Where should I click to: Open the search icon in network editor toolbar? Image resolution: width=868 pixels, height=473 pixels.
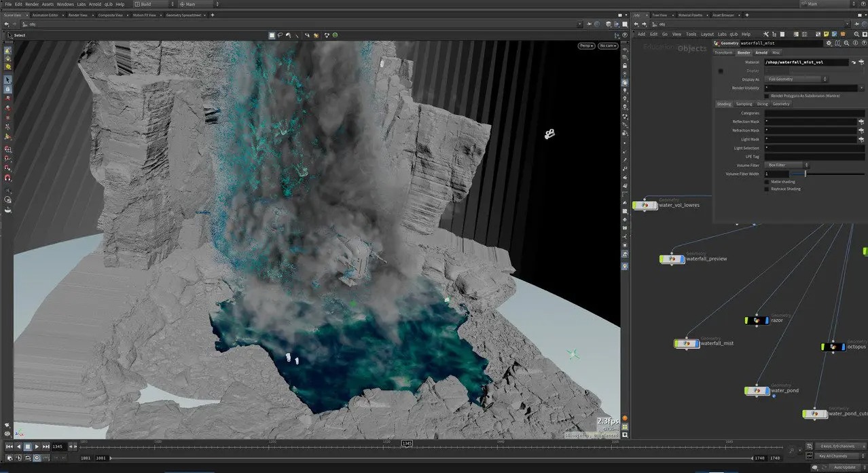click(856, 34)
